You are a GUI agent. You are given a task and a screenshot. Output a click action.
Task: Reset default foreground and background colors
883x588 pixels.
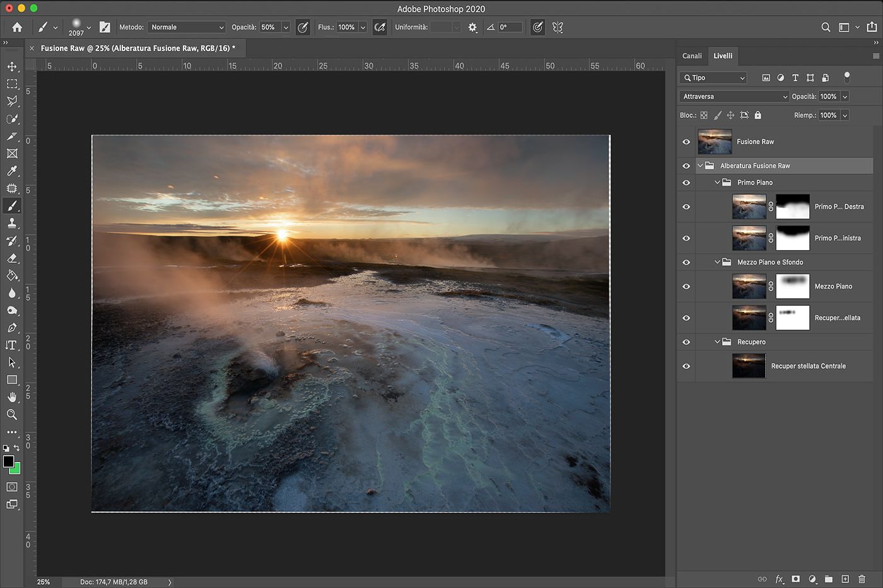pyautogui.click(x=6, y=448)
